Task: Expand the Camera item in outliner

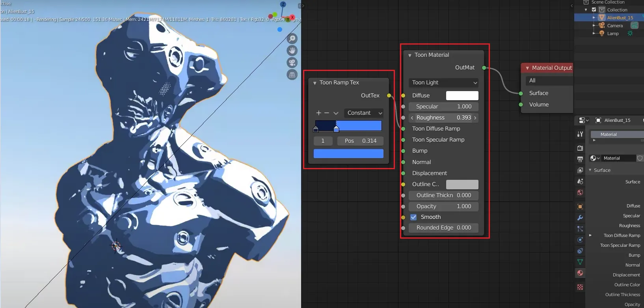Action: [x=594, y=26]
